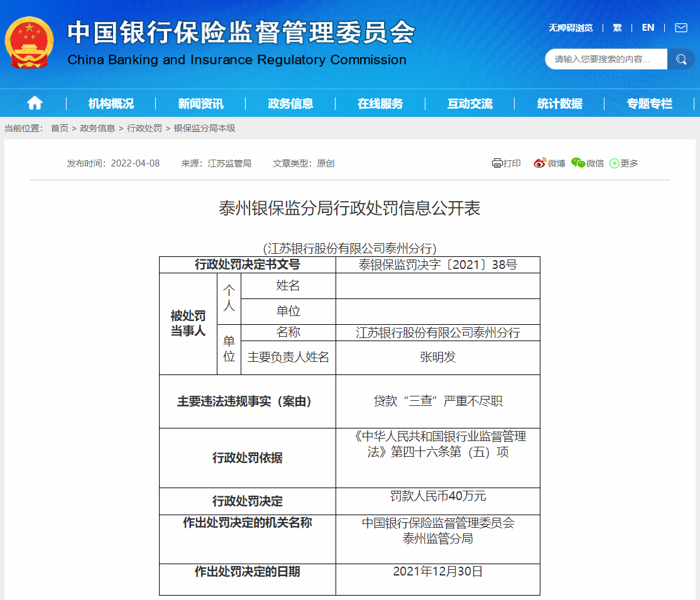Go to 首页 breadcrumb
The height and width of the screenshot is (600, 700).
click(59, 128)
